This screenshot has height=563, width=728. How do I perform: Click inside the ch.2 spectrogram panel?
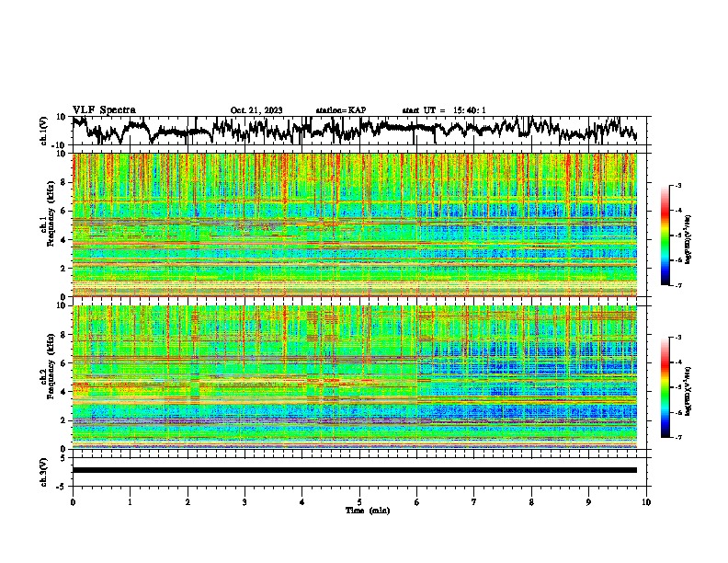tap(354, 377)
